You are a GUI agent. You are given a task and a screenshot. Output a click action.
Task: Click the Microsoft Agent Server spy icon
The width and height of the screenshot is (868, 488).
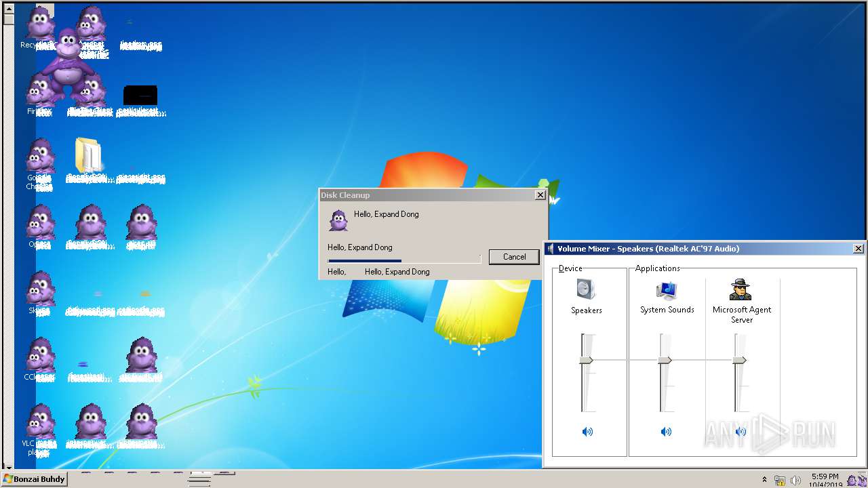tap(741, 289)
